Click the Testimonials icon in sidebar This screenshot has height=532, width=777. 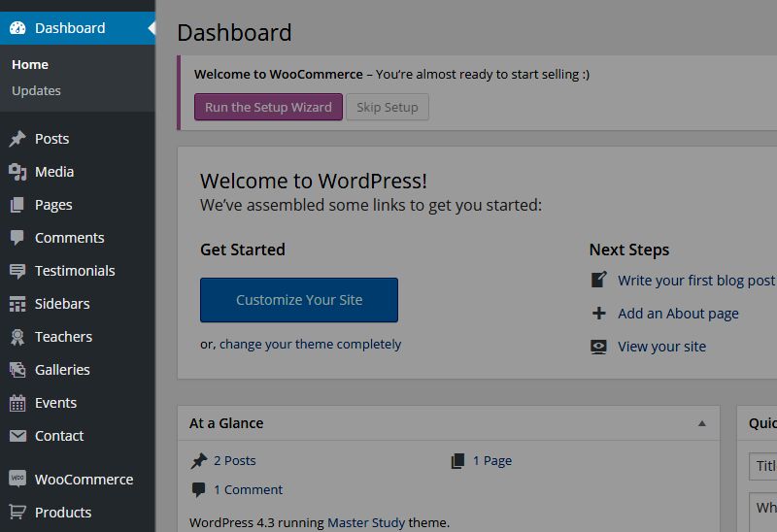pos(17,271)
